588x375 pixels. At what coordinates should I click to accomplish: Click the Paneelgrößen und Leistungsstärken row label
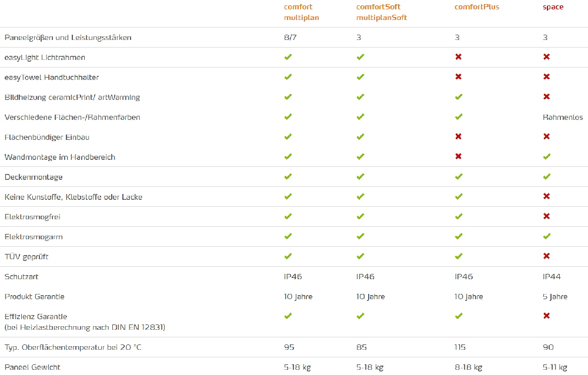tap(68, 38)
